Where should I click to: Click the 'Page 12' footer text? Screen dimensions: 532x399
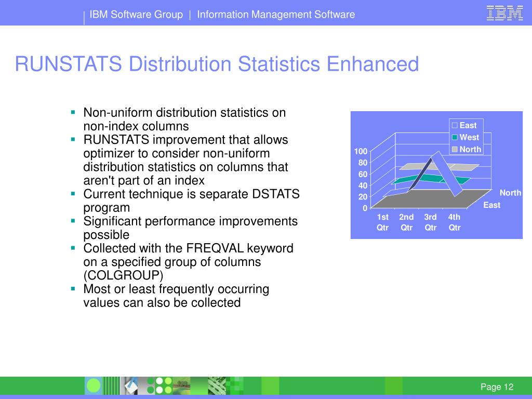click(x=497, y=387)
